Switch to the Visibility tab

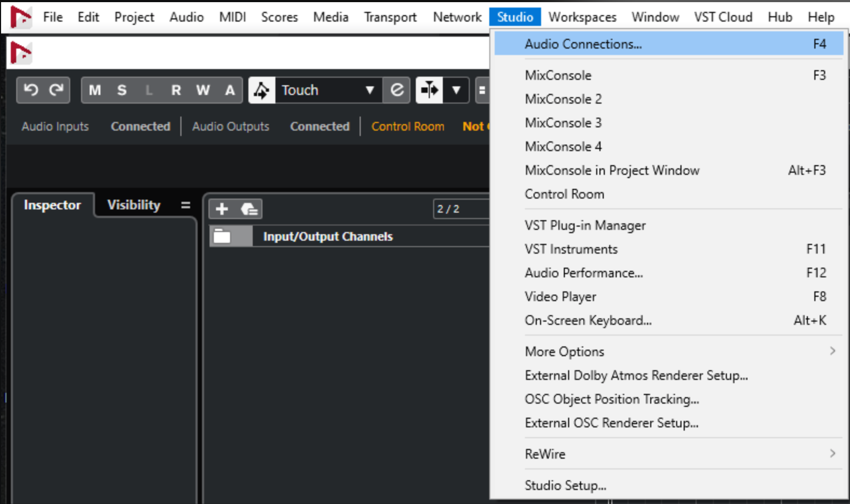pos(134,205)
